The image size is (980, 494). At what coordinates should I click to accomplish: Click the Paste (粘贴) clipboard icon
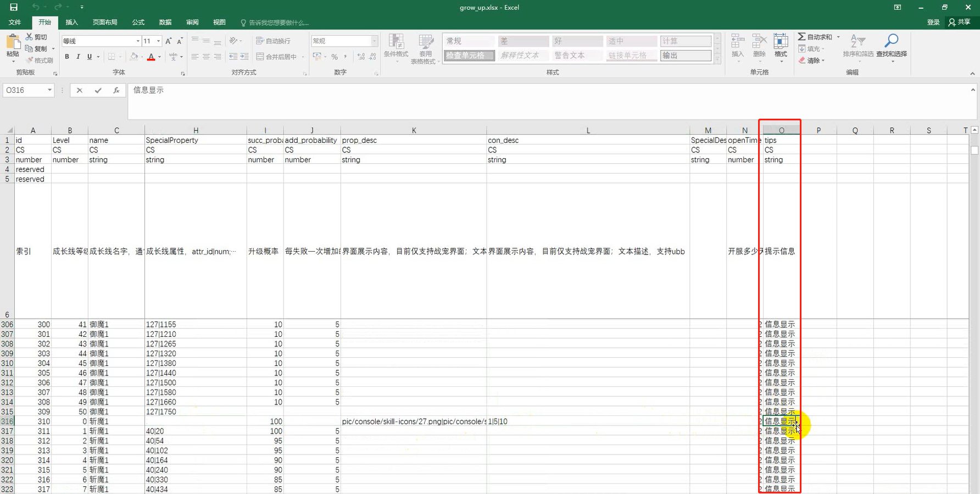tap(12, 42)
